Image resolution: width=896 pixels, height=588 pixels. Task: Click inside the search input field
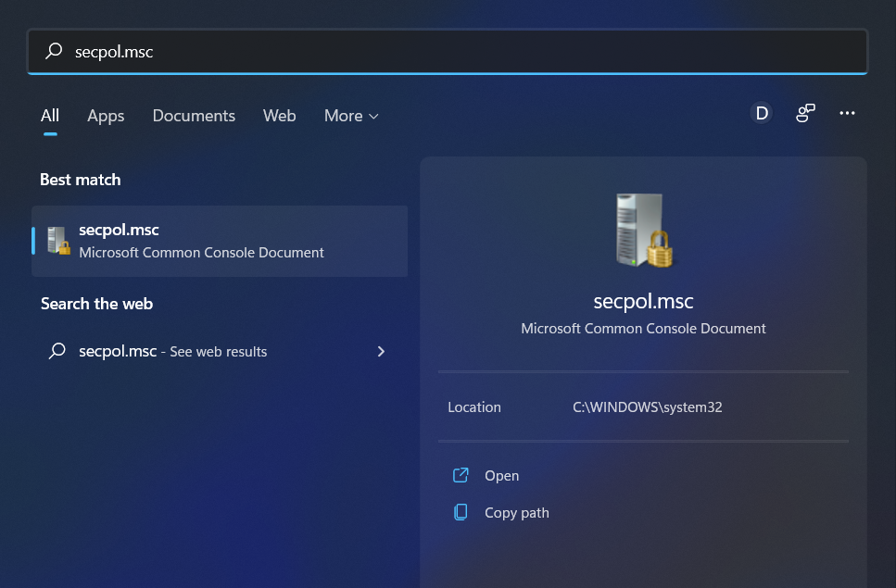371,51
